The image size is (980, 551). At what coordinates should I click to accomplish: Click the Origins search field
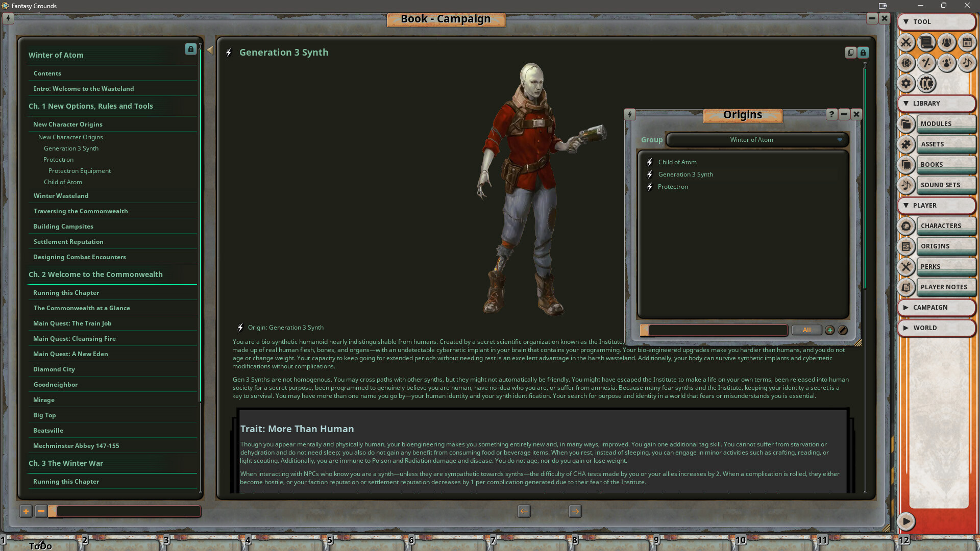(x=715, y=330)
